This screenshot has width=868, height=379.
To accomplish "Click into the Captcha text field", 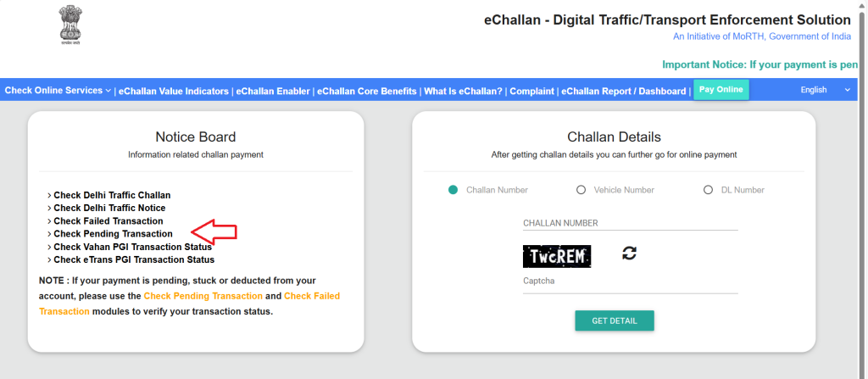I will [x=630, y=281].
